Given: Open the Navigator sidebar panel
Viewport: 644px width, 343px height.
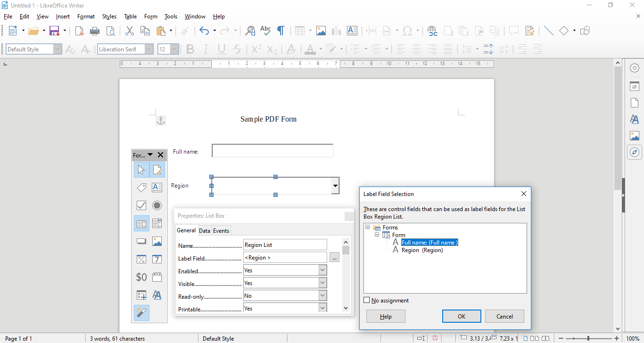Looking at the screenshot, I should click(x=635, y=152).
